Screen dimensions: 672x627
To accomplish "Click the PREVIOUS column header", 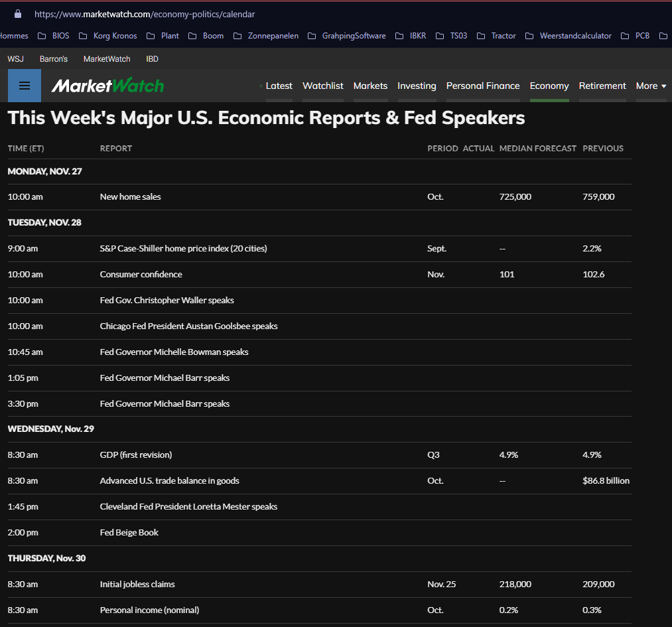I will [603, 148].
